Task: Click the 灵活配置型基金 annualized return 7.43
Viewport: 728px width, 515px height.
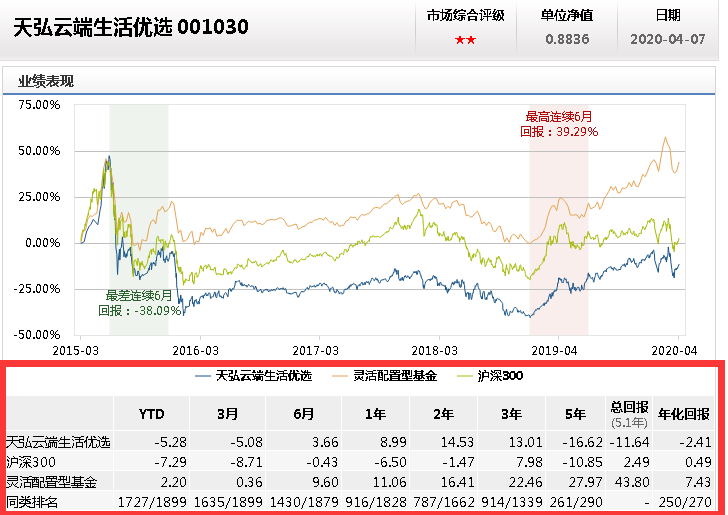Action: (698, 482)
